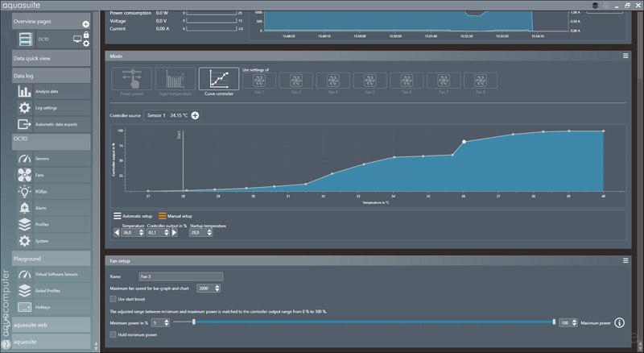The width and height of the screenshot is (644, 353).
Task: Switch to Manual setup option
Action: pyautogui.click(x=177, y=216)
